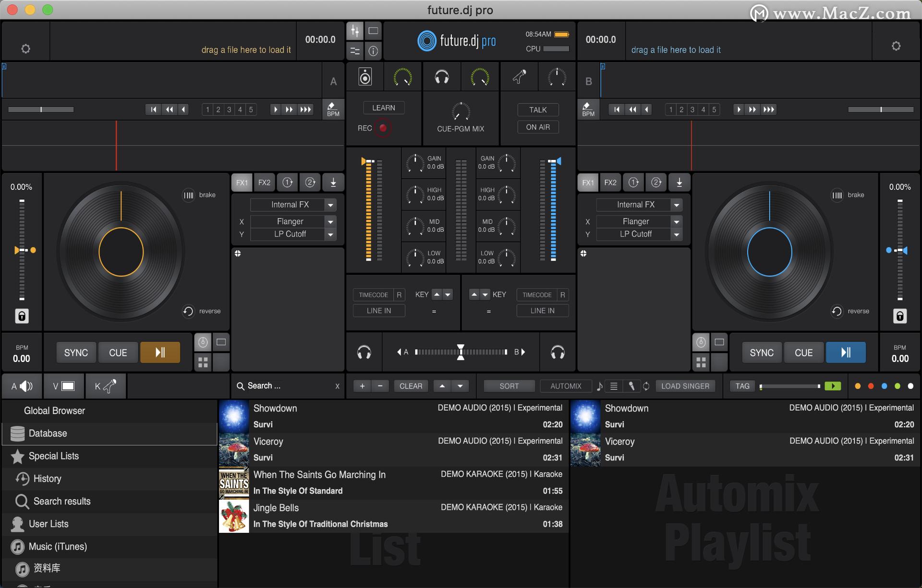Switch to the FX2 tab on deck A
922x588 pixels.
[x=264, y=182]
